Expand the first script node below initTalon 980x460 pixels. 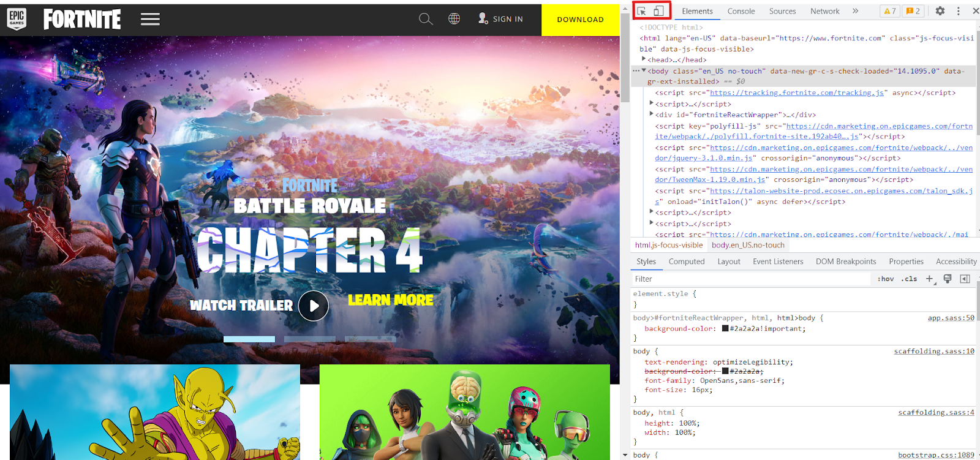coord(651,211)
